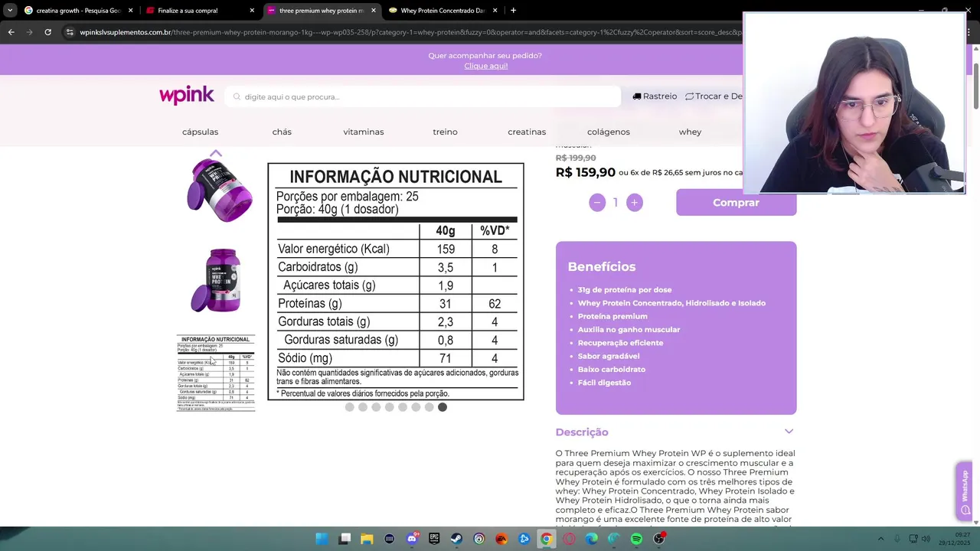Click the Comprar button
Screen dimensions: 980x551
[x=736, y=202]
